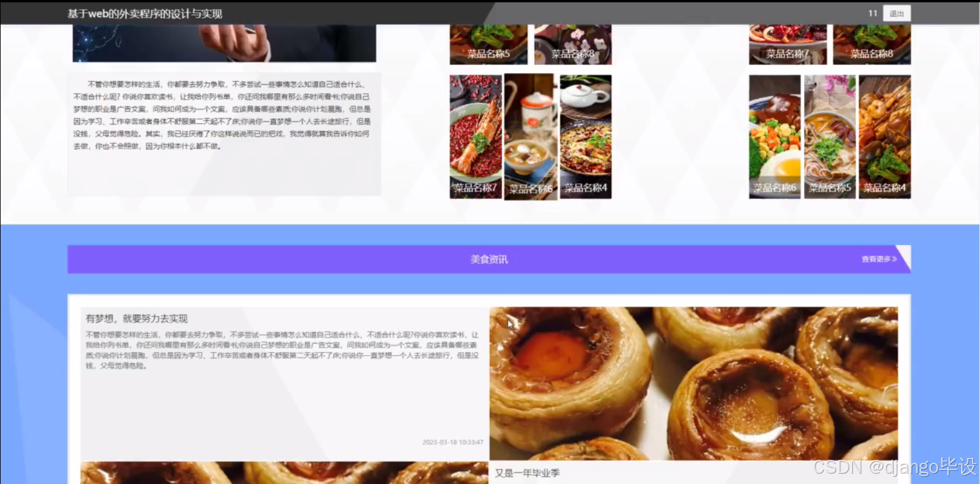Open the lobster dish card labeled 菜品名称7
980x484 pixels.
(x=475, y=137)
